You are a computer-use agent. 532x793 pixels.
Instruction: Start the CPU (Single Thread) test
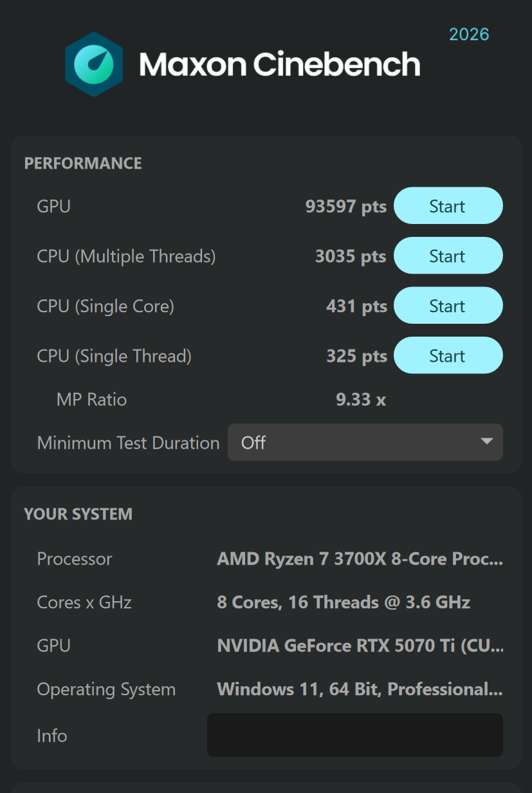pos(448,356)
